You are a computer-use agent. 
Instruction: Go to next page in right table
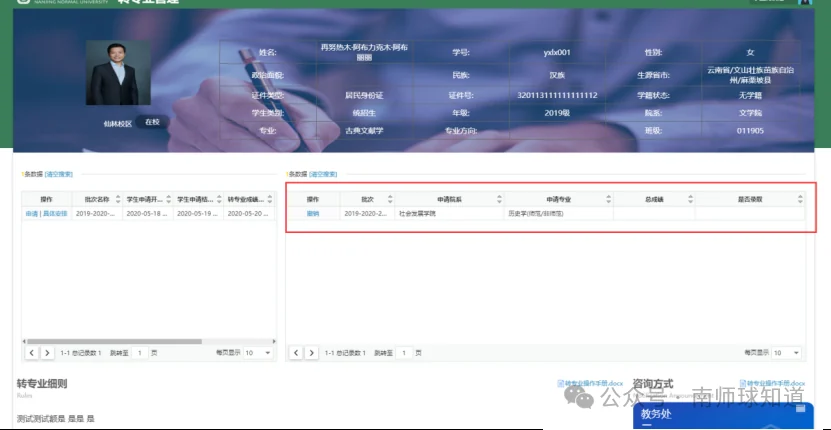(x=312, y=353)
